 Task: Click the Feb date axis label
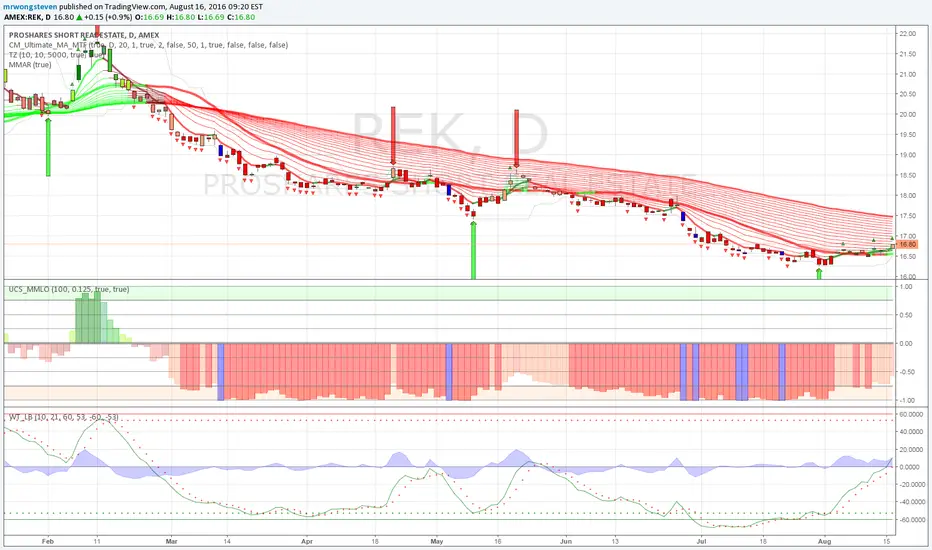48,542
